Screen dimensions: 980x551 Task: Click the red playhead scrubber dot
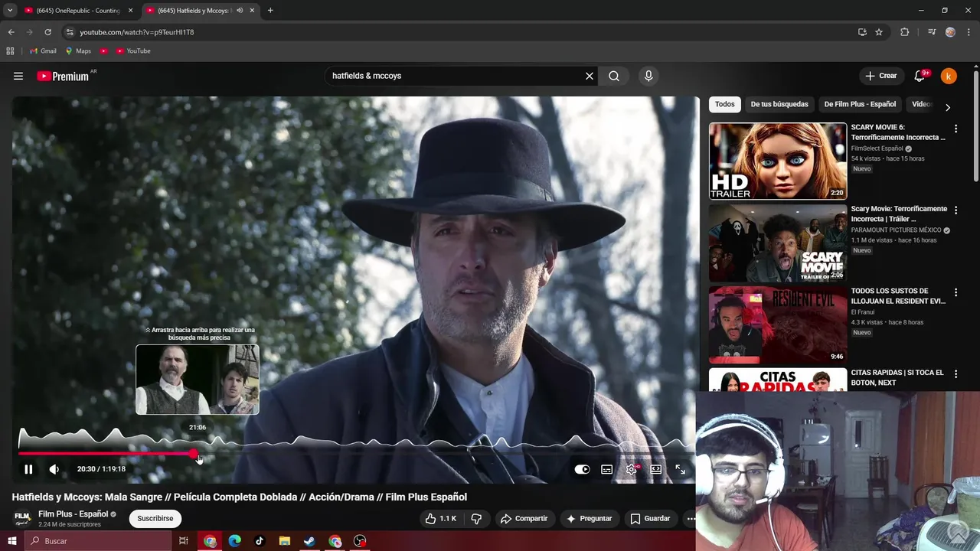pyautogui.click(x=194, y=454)
